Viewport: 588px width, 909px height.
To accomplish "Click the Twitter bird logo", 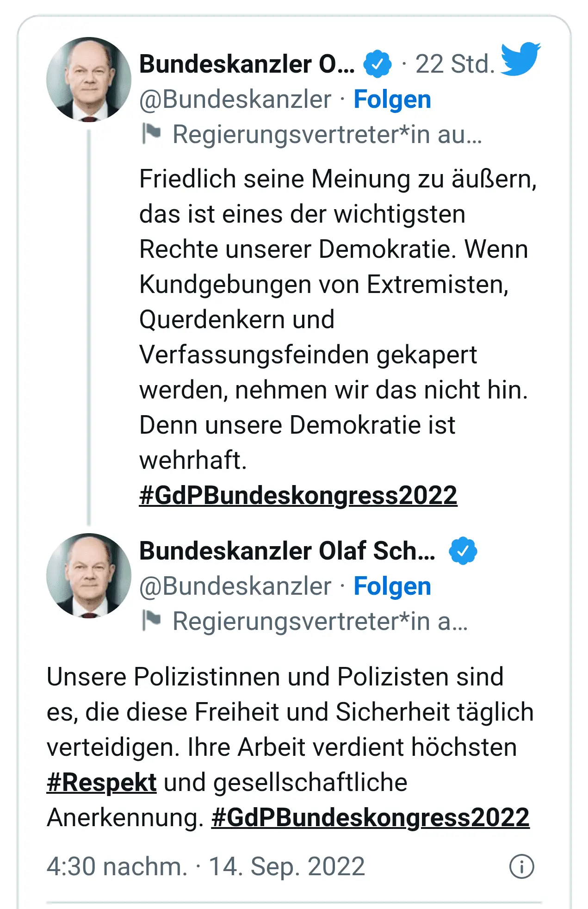I will pos(521,58).
